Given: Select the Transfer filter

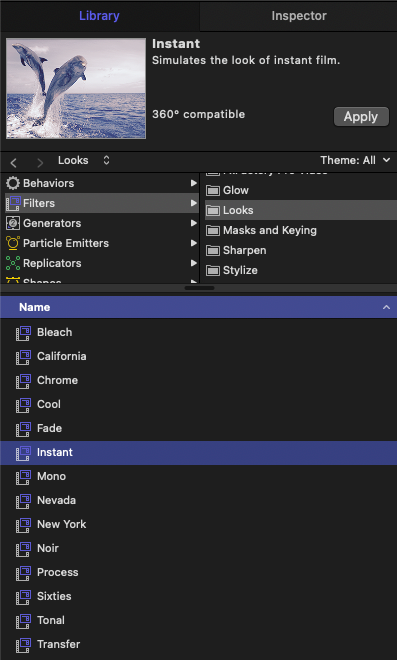Looking at the screenshot, I should 198,644.
